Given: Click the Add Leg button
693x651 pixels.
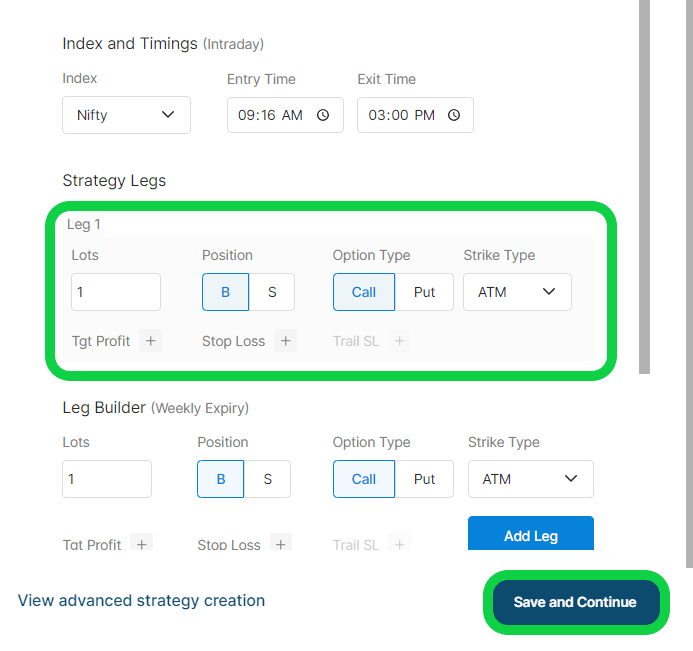Looking at the screenshot, I should 530,535.
